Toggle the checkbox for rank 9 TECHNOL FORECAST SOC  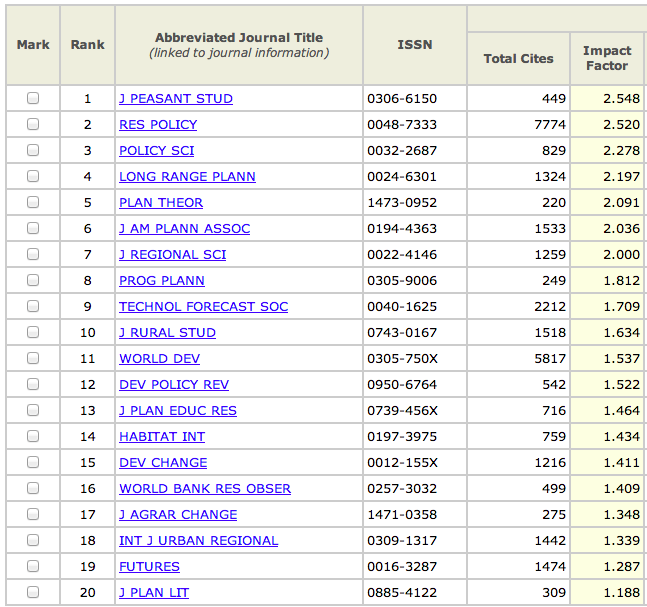point(33,306)
